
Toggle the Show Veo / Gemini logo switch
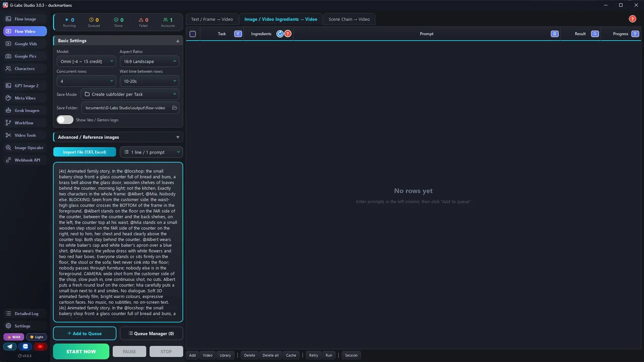[x=65, y=120]
